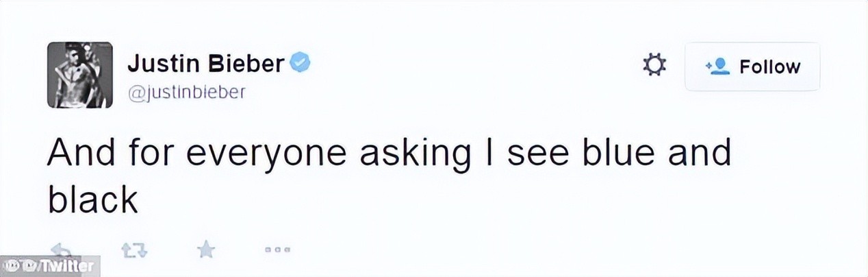Image resolution: width=868 pixels, height=277 pixels.
Task: Click the word "black" on second line
Action: 92,199
